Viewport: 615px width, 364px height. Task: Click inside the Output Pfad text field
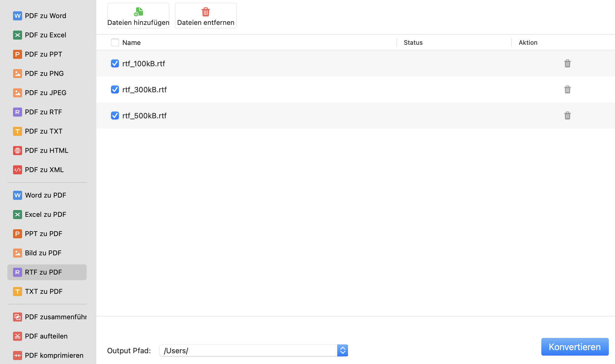click(249, 350)
